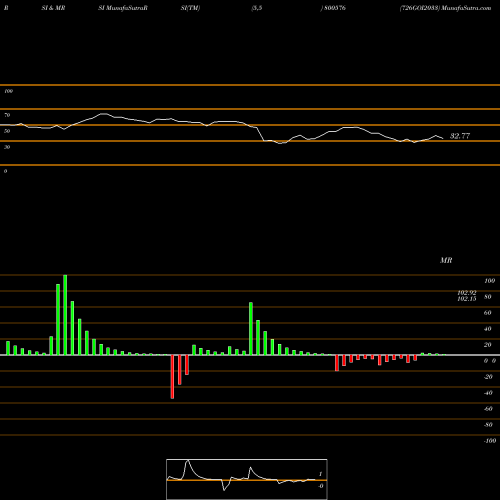Click the 'SI MunafaSutraR' header label
Image resolution: width=500 pixels, height=500 pixels.
[x=123, y=8]
